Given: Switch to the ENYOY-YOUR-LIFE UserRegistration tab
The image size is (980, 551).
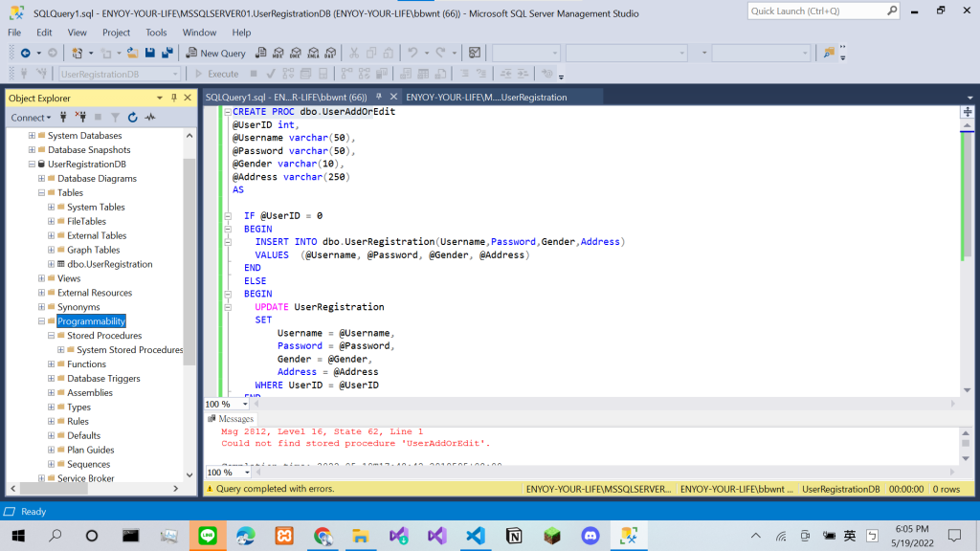Looking at the screenshot, I should (x=486, y=97).
